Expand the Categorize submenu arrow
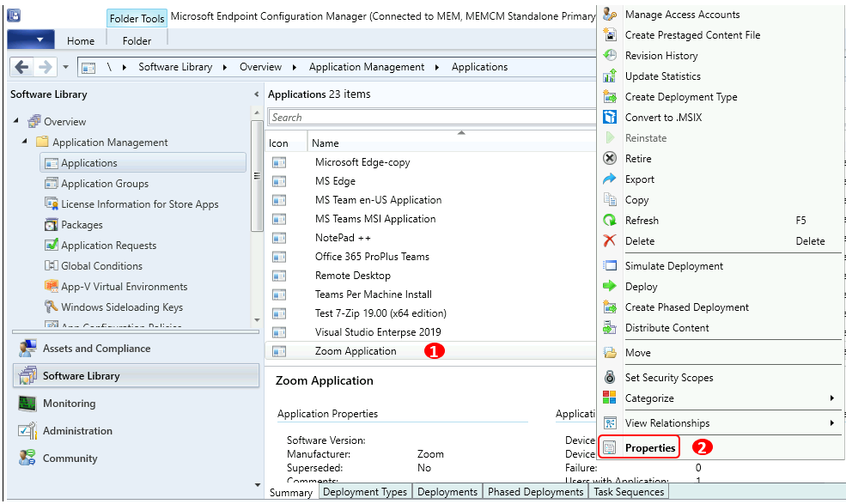 pos(832,398)
